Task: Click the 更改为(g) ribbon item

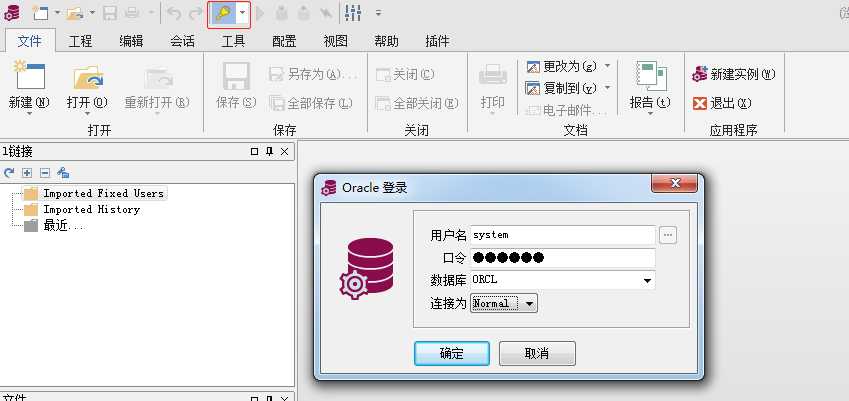Action: [x=561, y=67]
